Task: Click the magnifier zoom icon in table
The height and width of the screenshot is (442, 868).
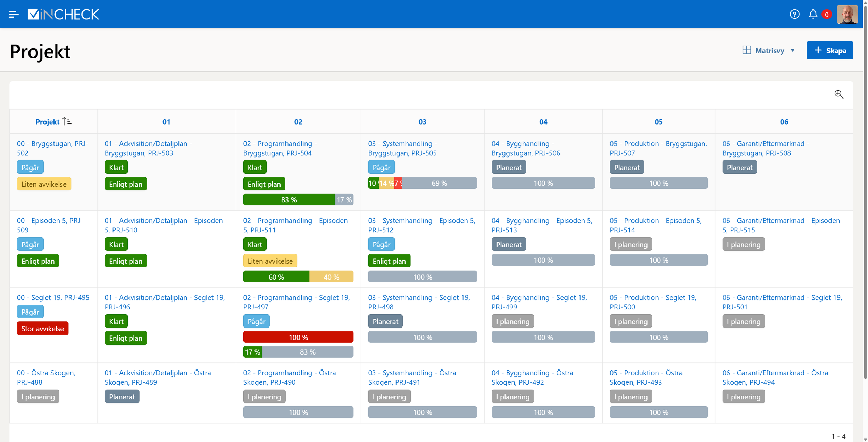Action: pyautogui.click(x=839, y=94)
